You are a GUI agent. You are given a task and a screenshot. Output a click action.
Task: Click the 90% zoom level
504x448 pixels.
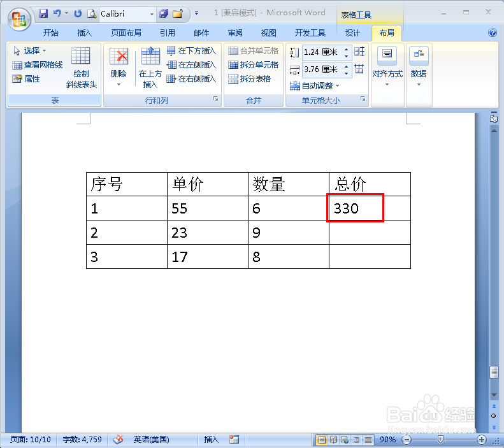coord(387,439)
